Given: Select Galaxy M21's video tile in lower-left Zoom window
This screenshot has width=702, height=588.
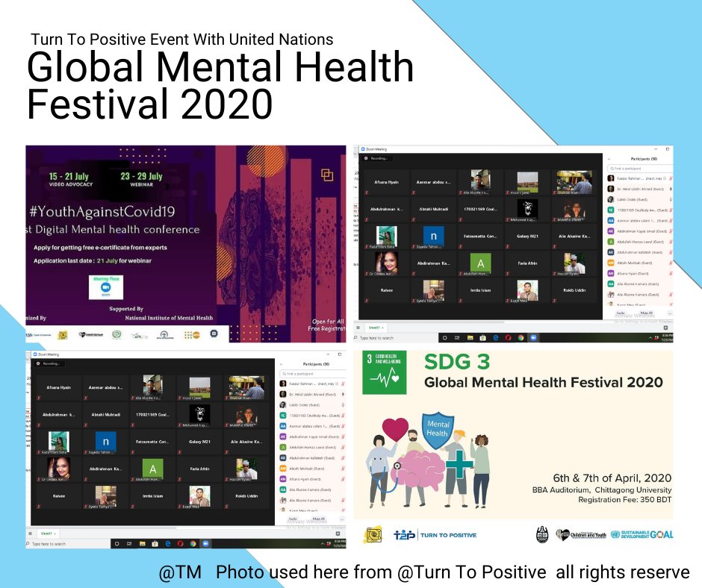Looking at the screenshot, I should [x=199, y=442].
